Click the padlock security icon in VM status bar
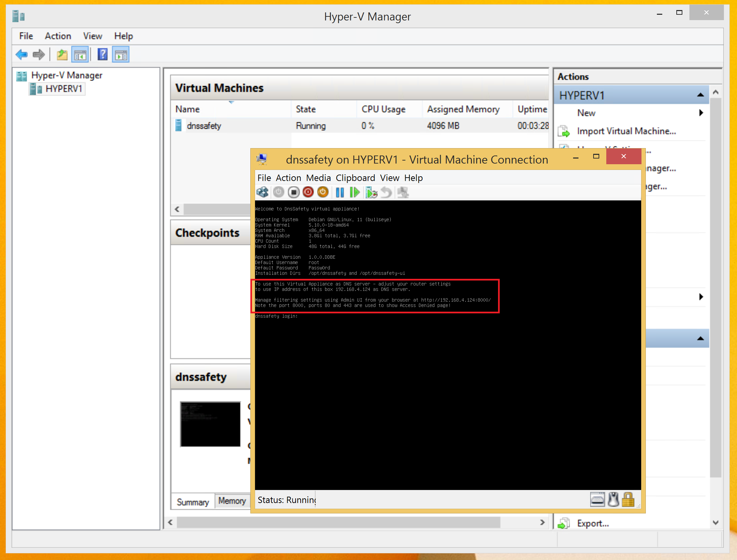The height and width of the screenshot is (560, 737). pyautogui.click(x=628, y=499)
